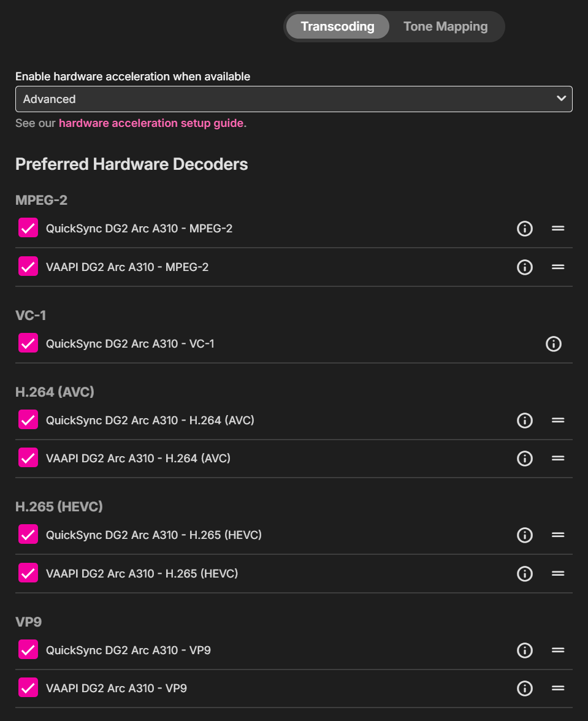The height and width of the screenshot is (721, 588).
Task: Click drag handle for VAAPI H.264 (AVC)
Action: coord(557,459)
